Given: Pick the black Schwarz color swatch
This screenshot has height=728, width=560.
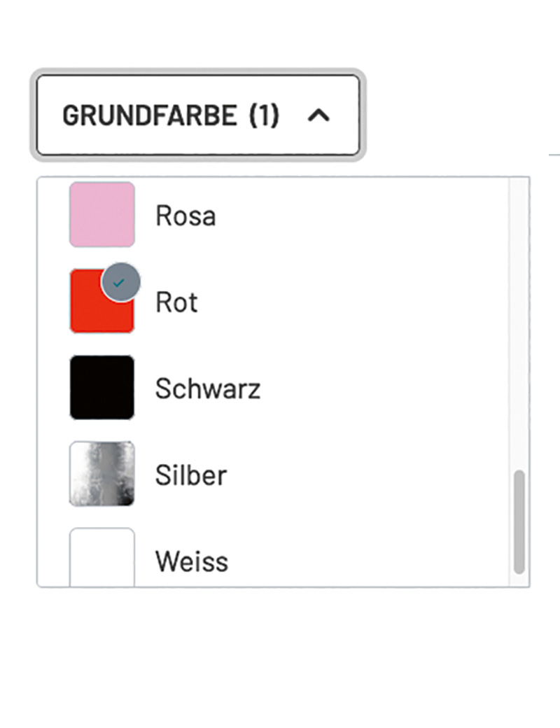Looking at the screenshot, I should [101, 387].
